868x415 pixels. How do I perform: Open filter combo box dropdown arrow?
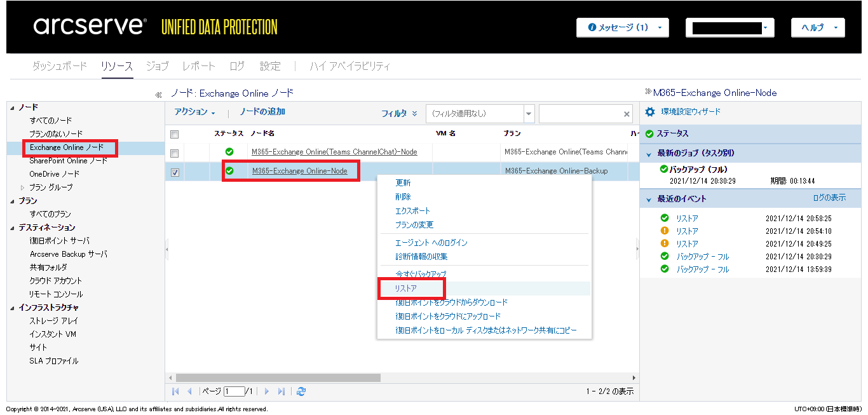click(529, 114)
